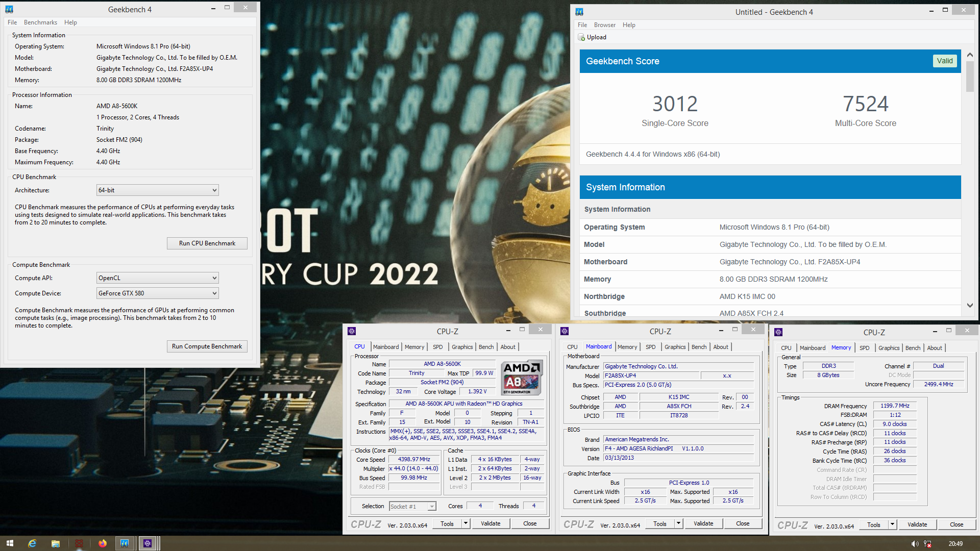Launch Internet Explorer from the taskbar
Viewport: 980px width, 551px height.
coord(32,543)
